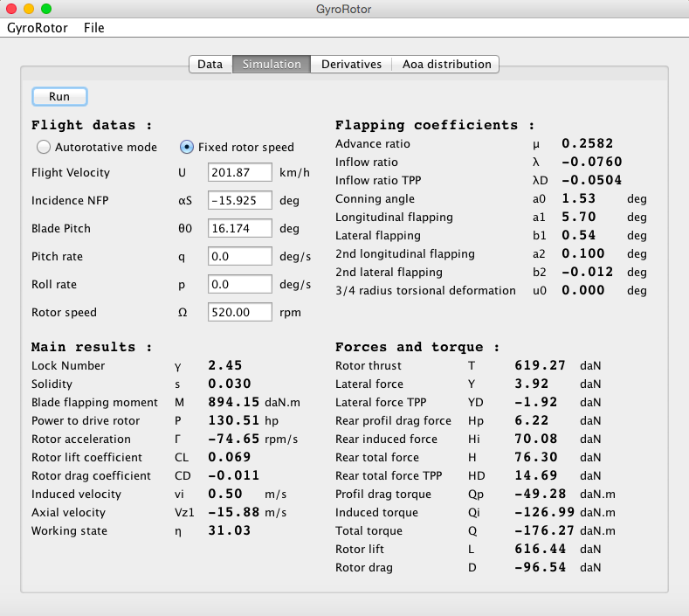Viewport: 689px width, 616px height.
Task: Close the GyroRotor window
Action: [x=11, y=9]
